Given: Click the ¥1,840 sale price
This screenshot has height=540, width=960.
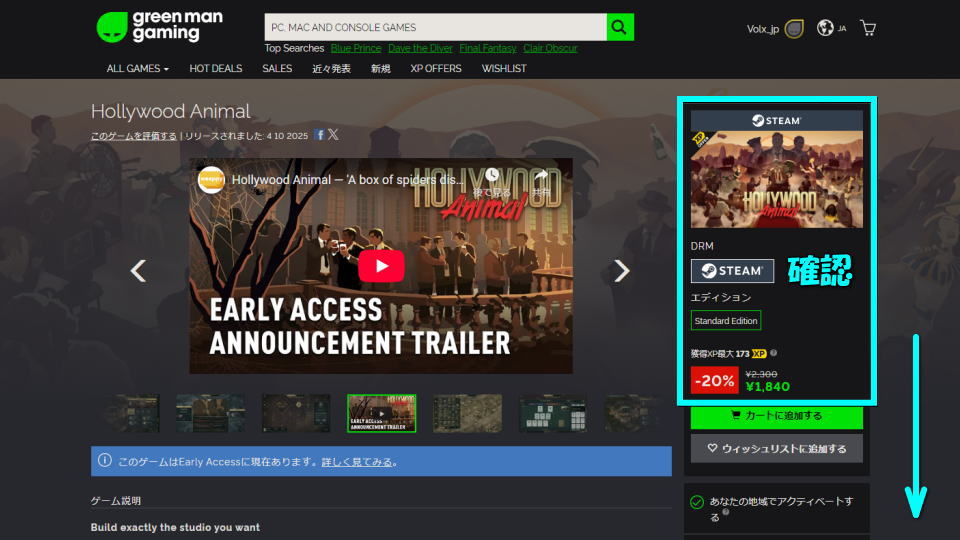Looking at the screenshot, I should [768, 387].
